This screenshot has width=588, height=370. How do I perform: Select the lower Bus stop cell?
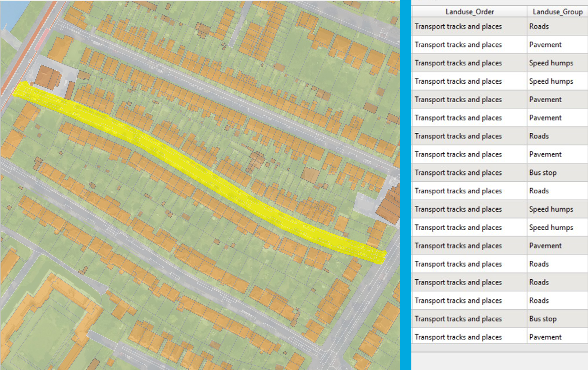(x=558, y=319)
